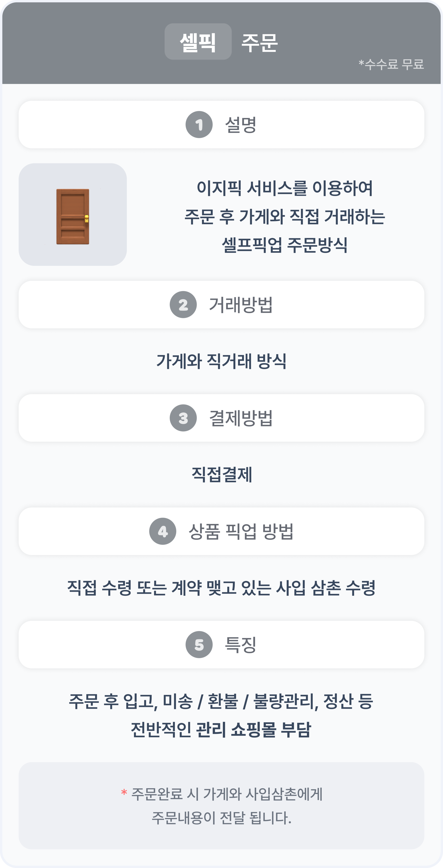This screenshot has height=868, width=443.
Task: Switch to the 주문 header tab
Action: (259, 42)
